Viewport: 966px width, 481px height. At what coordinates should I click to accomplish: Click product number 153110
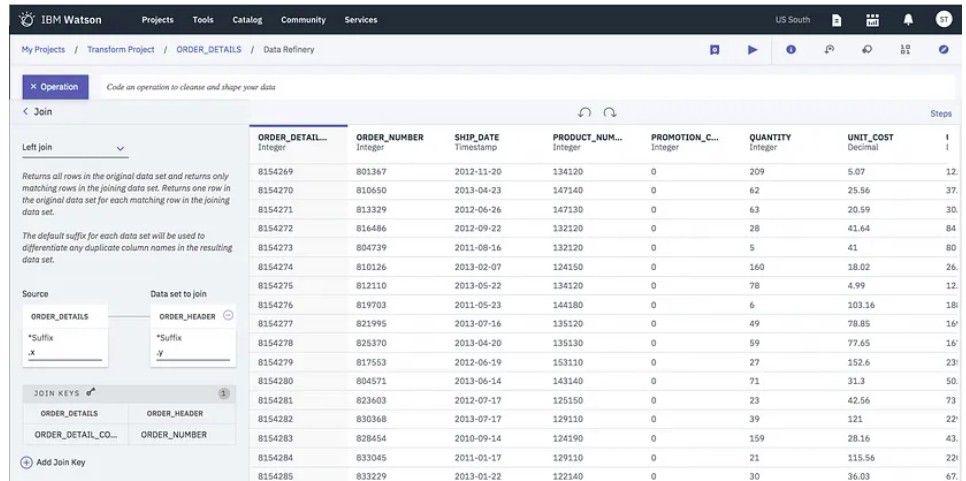tap(568, 362)
